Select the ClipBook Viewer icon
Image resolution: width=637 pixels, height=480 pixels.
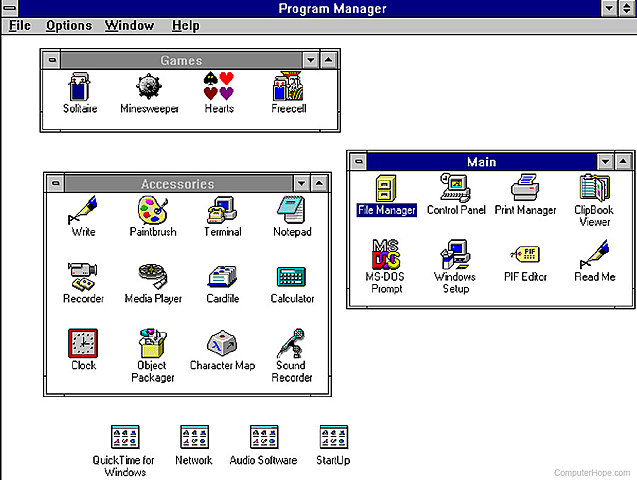point(594,188)
